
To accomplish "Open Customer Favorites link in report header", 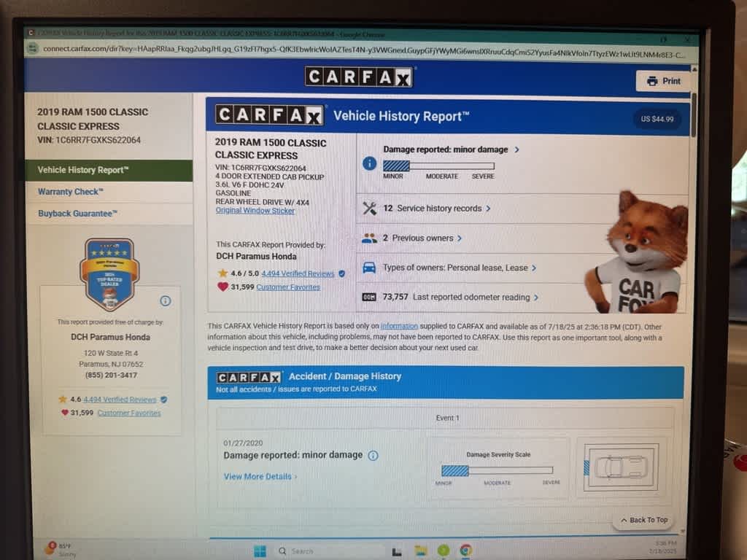I will click(x=288, y=287).
